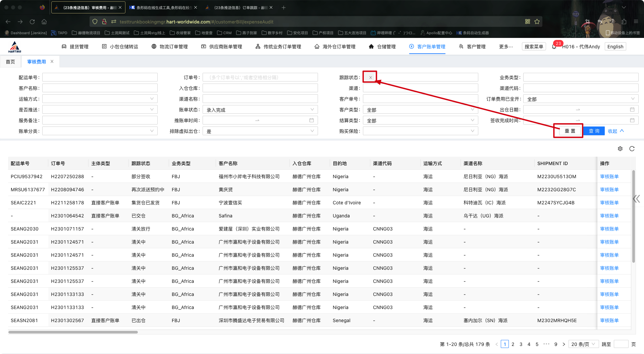Viewport: 644px width, 354px height.
Task: Click the 重置 reset button
Action: coord(570,131)
